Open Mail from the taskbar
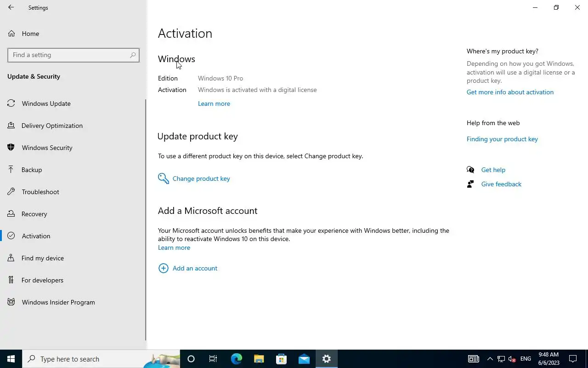Viewport: 588px width, 368px height. tap(304, 359)
